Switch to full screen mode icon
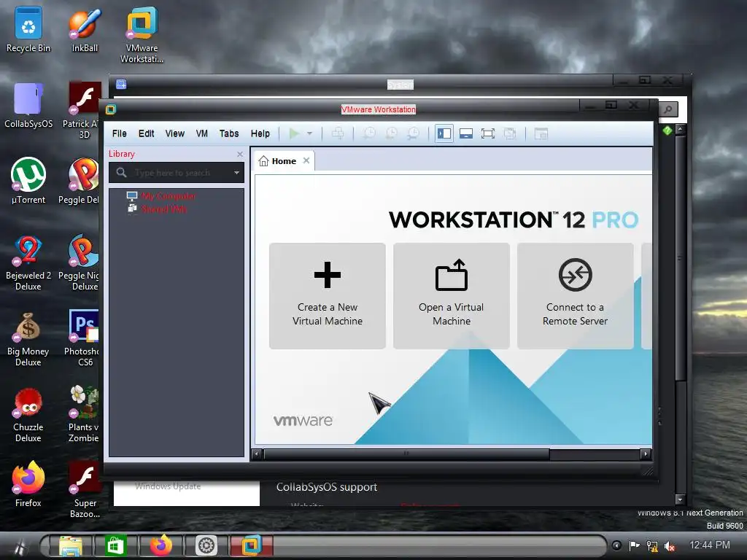Screen dimensions: 747x560 pos(488,134)
